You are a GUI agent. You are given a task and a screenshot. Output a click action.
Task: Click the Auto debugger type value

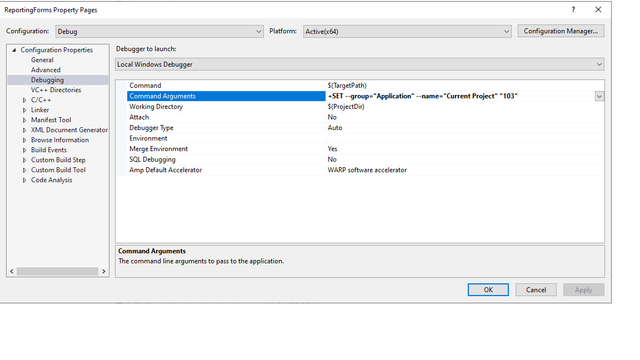click(x=335, y=128)
